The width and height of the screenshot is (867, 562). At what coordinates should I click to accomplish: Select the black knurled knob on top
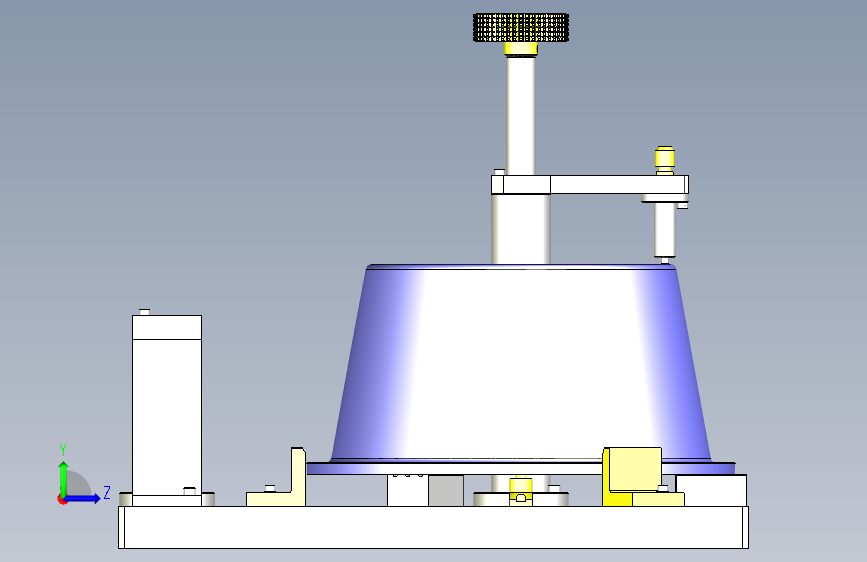tap(520, 28)
